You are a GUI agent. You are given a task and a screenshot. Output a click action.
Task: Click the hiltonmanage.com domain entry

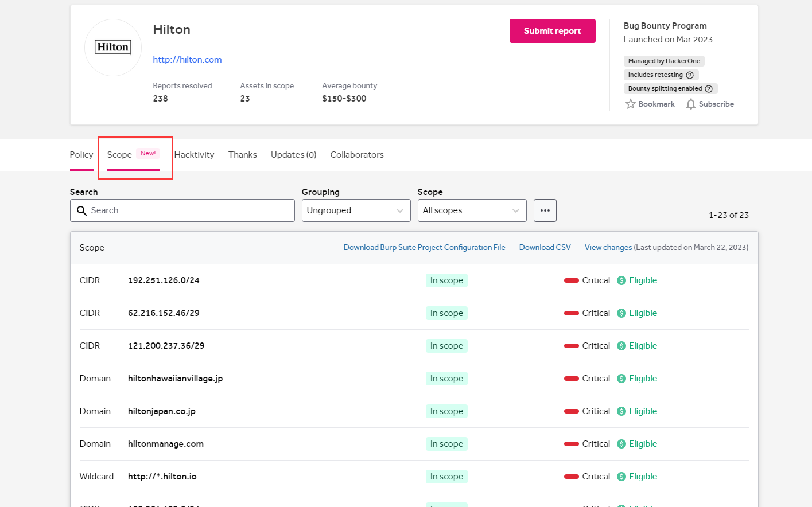(166, 444)
